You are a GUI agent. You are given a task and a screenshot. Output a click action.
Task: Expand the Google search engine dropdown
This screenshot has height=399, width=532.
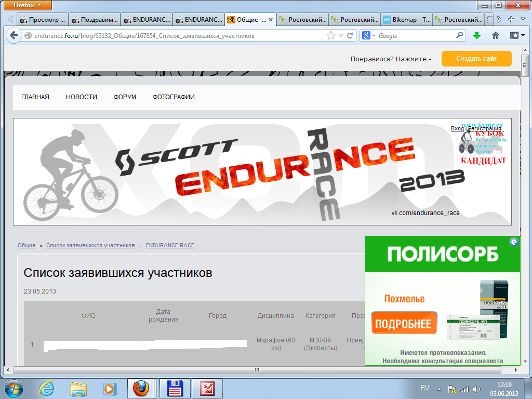coord(369,36)
